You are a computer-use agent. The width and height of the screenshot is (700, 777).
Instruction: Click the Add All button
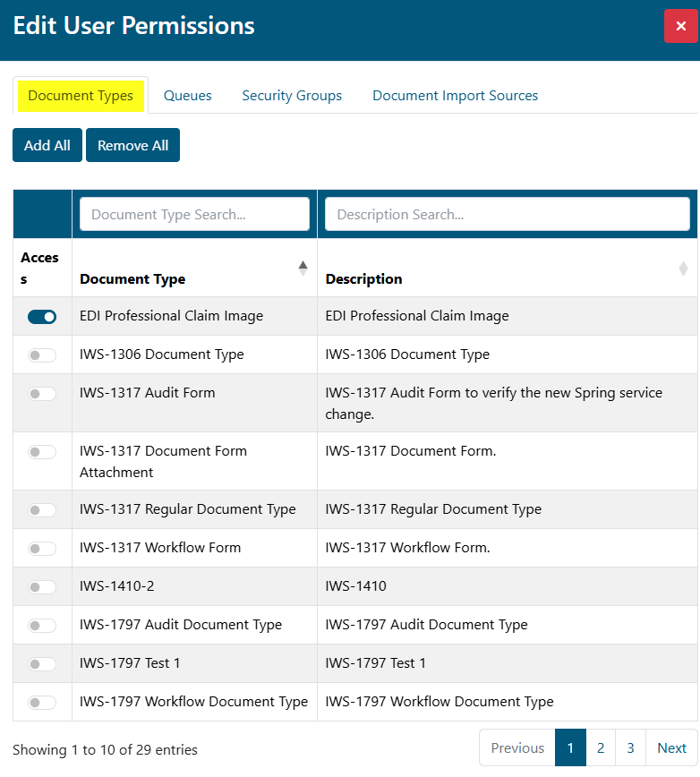tap(47, 145)
